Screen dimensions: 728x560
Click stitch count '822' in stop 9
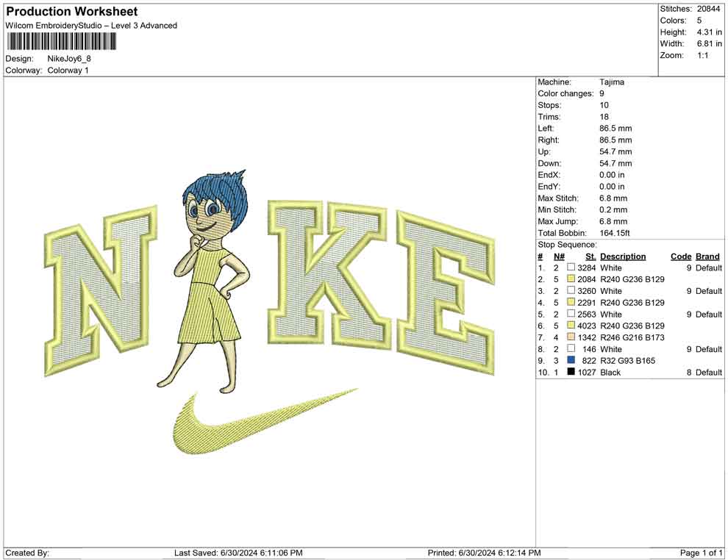[589, 361]
